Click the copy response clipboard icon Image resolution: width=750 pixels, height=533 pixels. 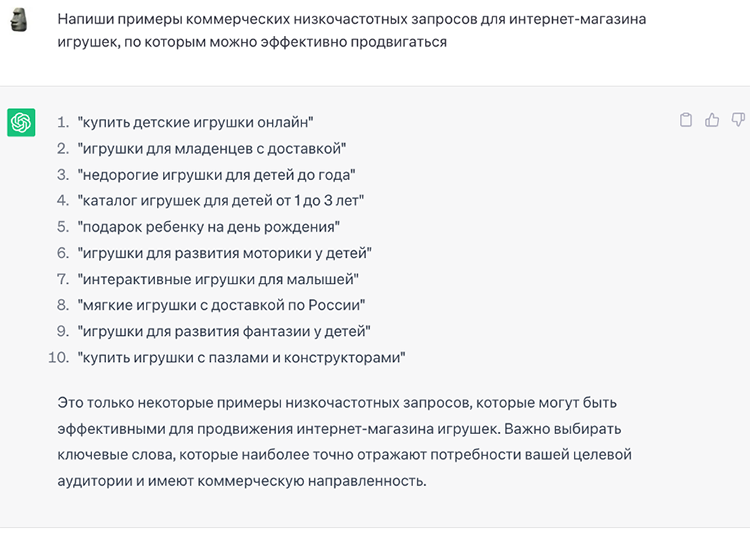pos(686,120)
